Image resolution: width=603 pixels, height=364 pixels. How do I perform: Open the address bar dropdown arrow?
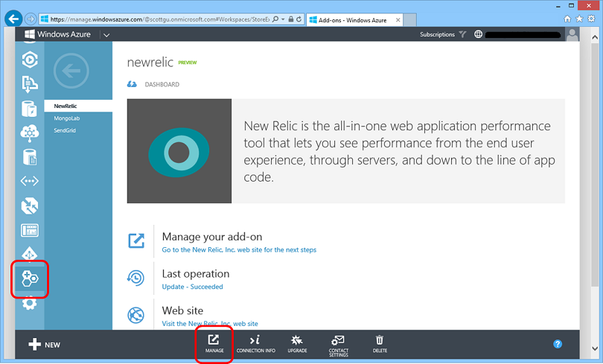pyautogui.click(x=283, y=19)
